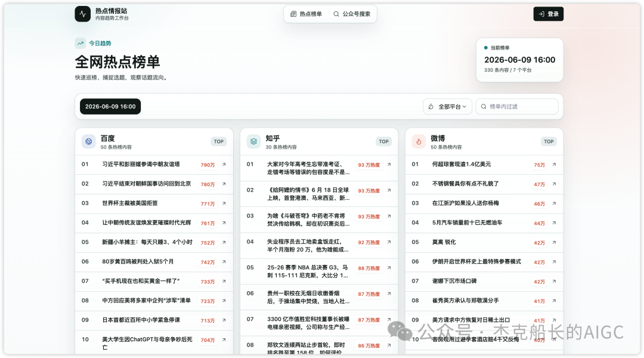Click the 今日趋势 trend arrow icon
This screenshot has height=358, width=644.
80,43
